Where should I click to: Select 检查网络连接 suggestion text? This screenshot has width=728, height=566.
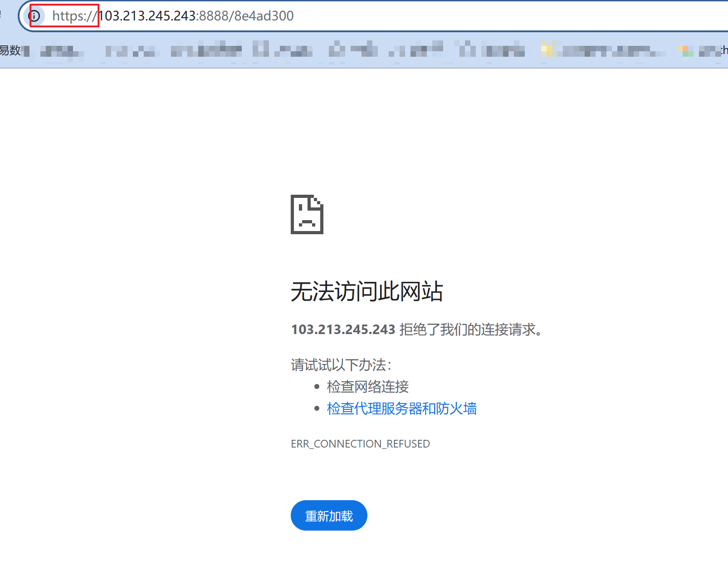coord(368,387)
